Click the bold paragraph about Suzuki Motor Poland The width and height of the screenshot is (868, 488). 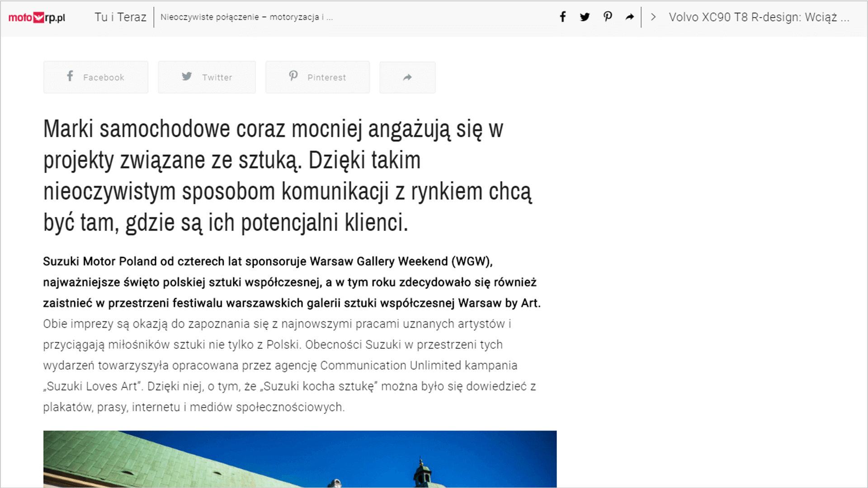point(292,282)
